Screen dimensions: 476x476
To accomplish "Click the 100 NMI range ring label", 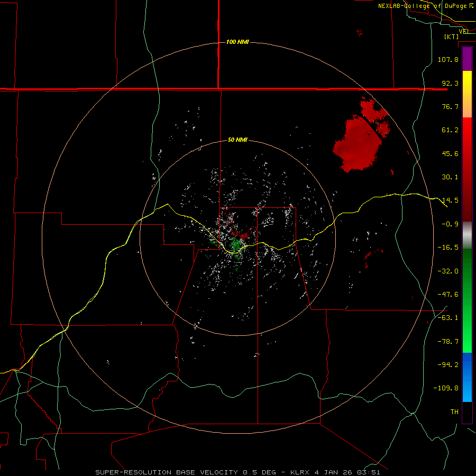I will point(237,42).
